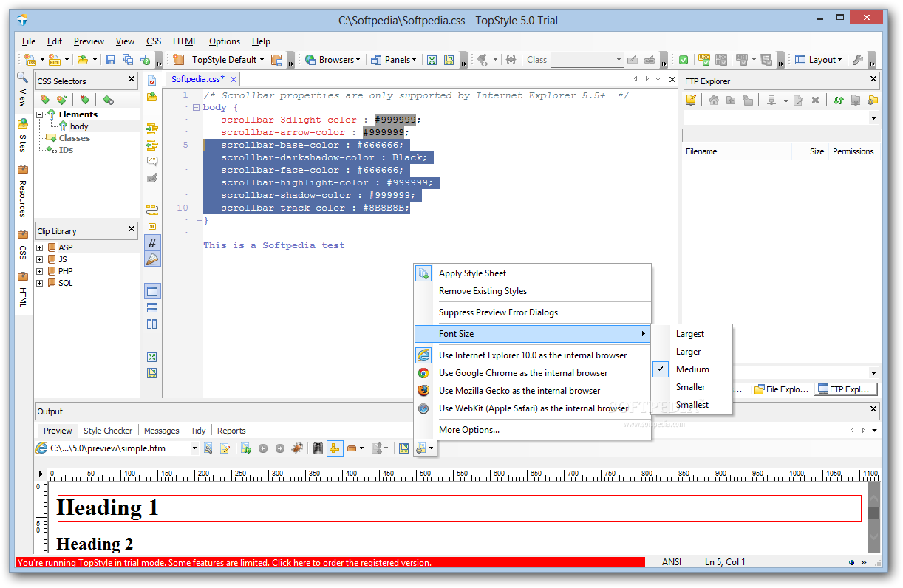Click the Save All icon
Image resolution: width=903 pixels, height=588 pixels.
click(128, 60)
